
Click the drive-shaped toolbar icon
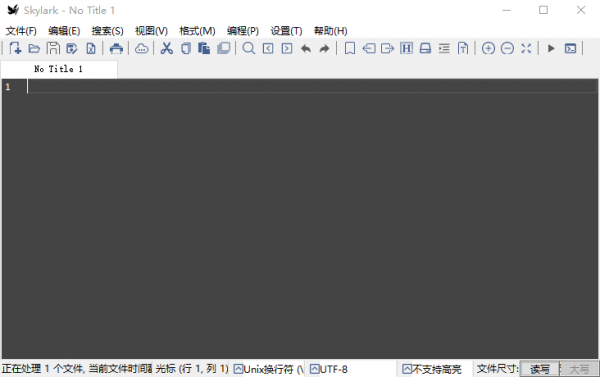click(x=425, y=48)
